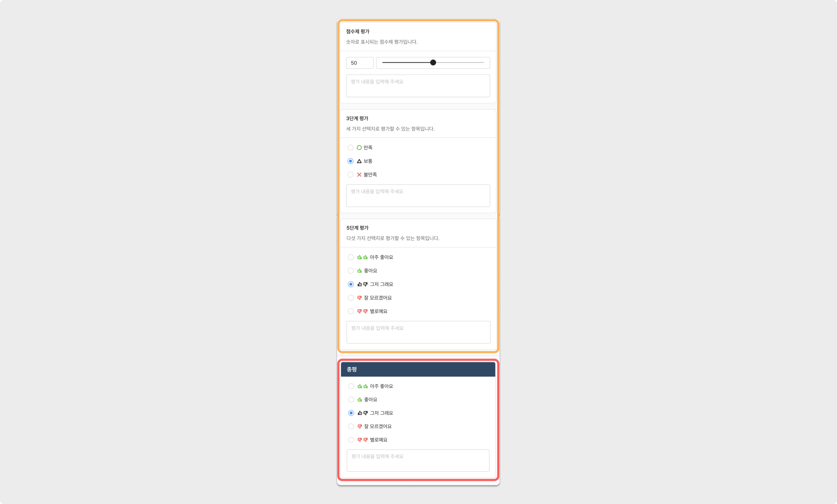Screen dimensions: 837x504
Task: Select 좋아요 radio in 총평 section
Action: pyautogui.click(x=351, y=400)
